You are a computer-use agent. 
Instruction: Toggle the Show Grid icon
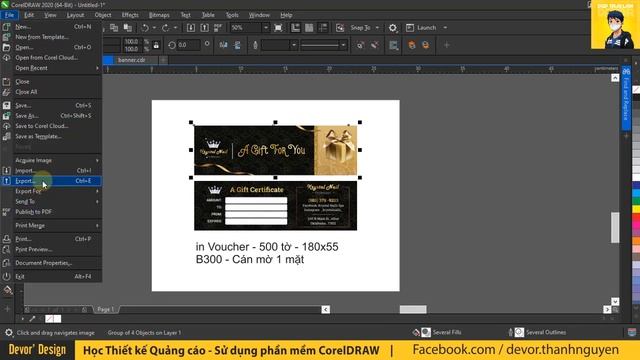pos(309,28)
